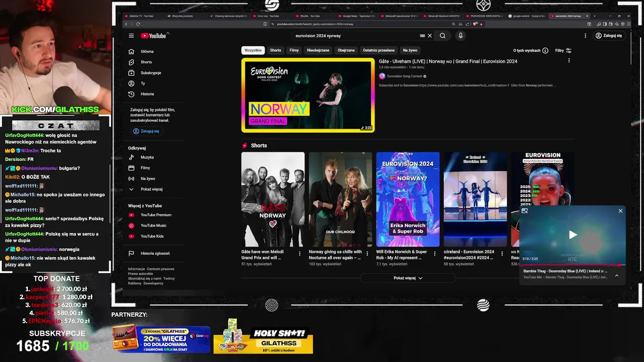Open more options for Gåte Ulveham video
This screenshot has width=644, height=362.
tap(569, 61)
